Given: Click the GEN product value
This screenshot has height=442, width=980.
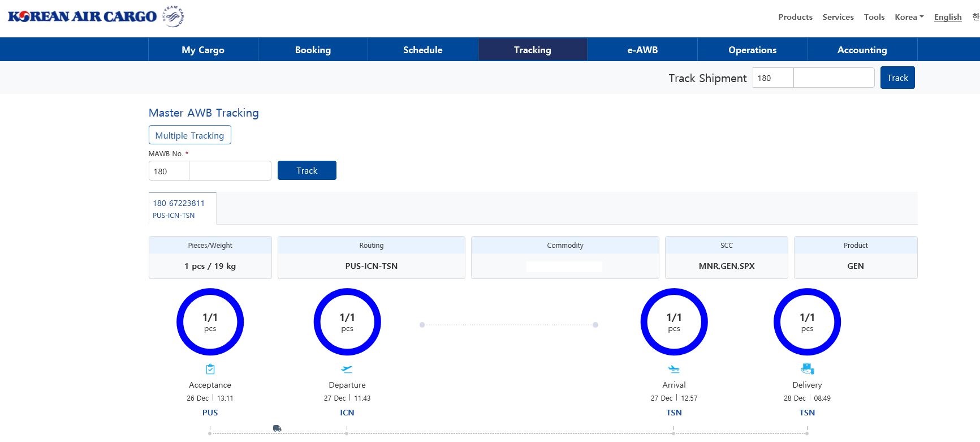Looking at the screenshot, I should click(x=856, y=266).
